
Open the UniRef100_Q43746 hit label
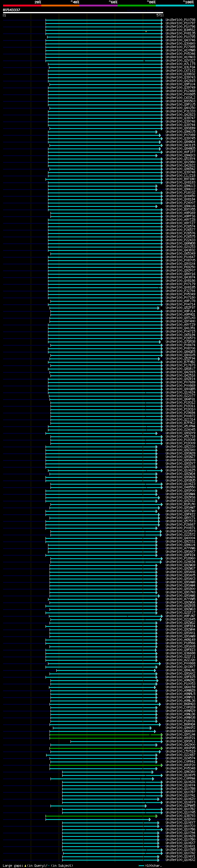(180, 40)
